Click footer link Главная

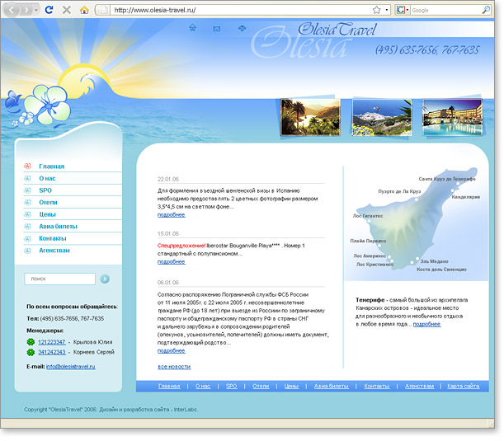click(x=169, y=386)
